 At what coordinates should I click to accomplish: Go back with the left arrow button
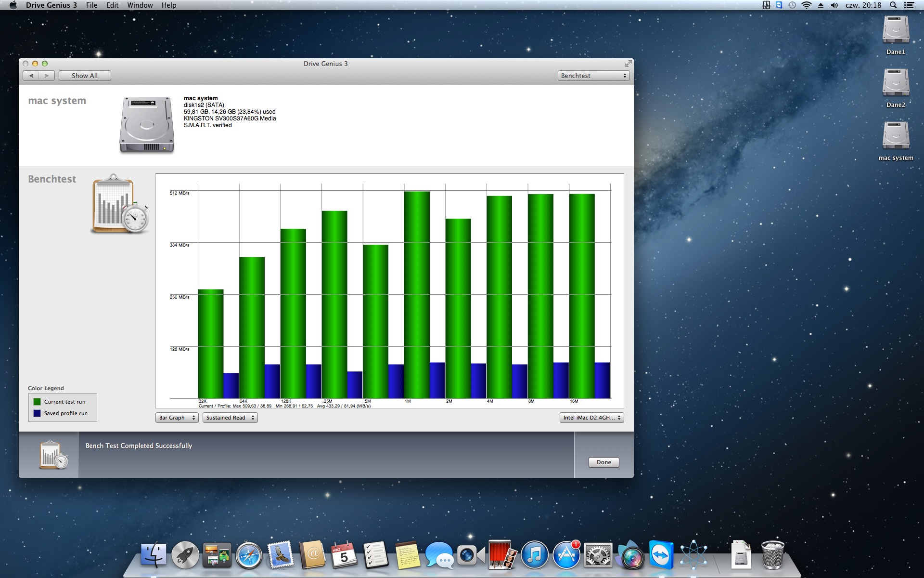[31, 76]
